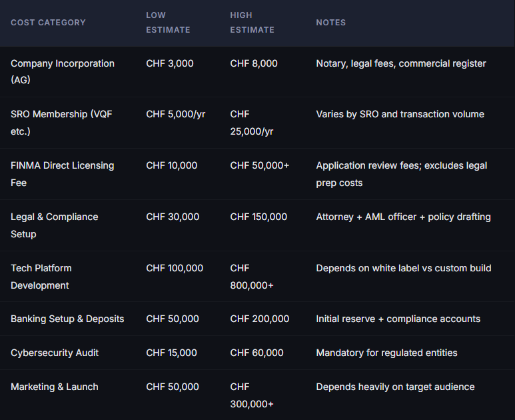Click 'Mandatory for regulated entities' note
This screenshot has height=420, width=515.
(386, 353)
